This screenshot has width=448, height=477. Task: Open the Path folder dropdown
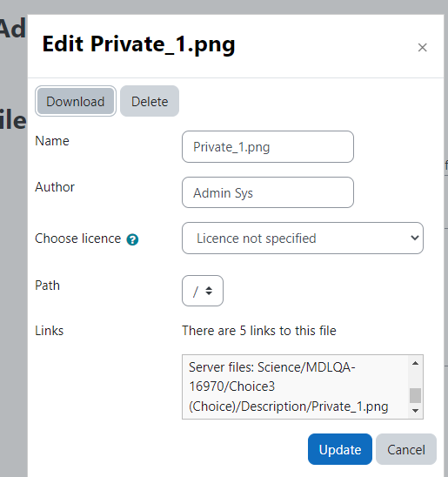pos(203,291)
